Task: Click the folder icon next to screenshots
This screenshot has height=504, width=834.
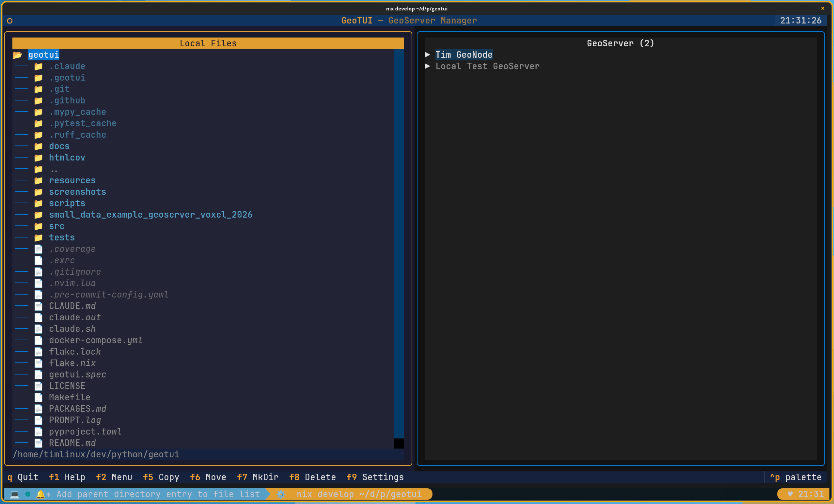Action: pyautogui.click(x=38, y=192)
